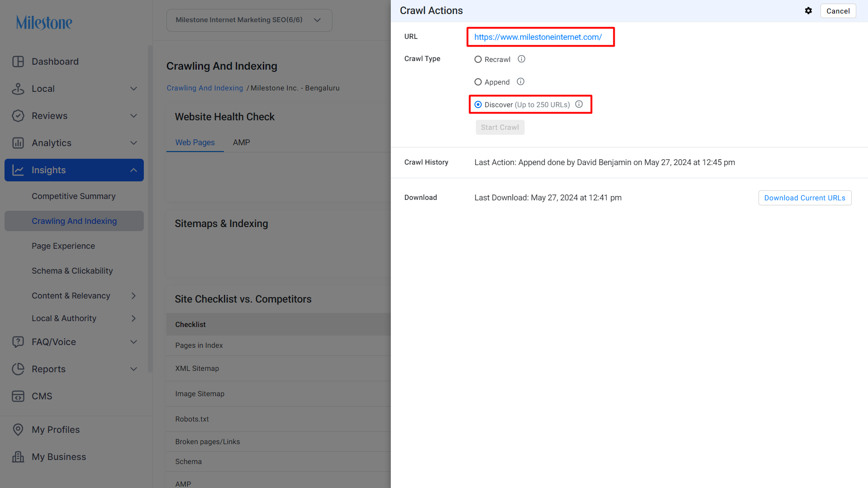The height and width of the screenshot is (488, 868).
Task: Expand Local & Authority submenu arrow
Action: [133, 318]
